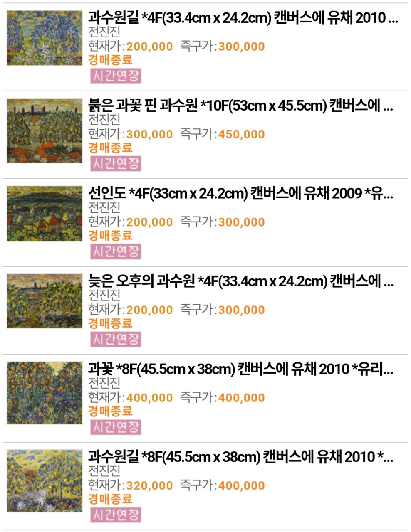
Task: Click 경매종료 status of 과꽃 8F listing
Action: [x=110, y=411]
